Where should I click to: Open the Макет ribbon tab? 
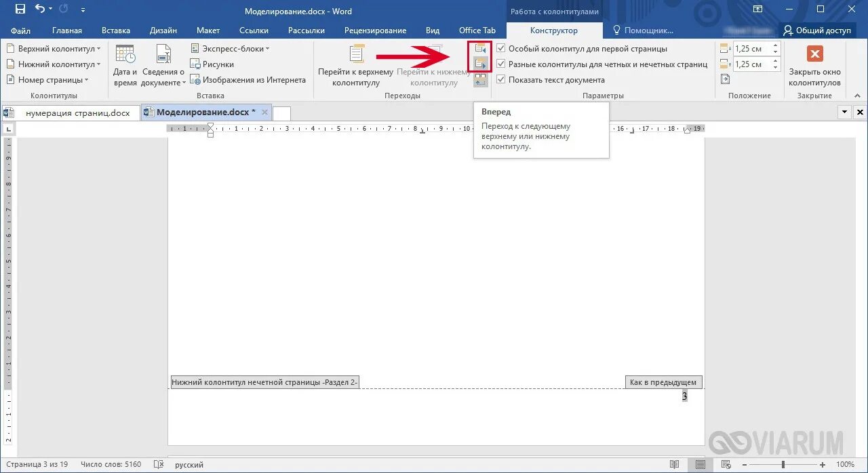coord(208,30)
